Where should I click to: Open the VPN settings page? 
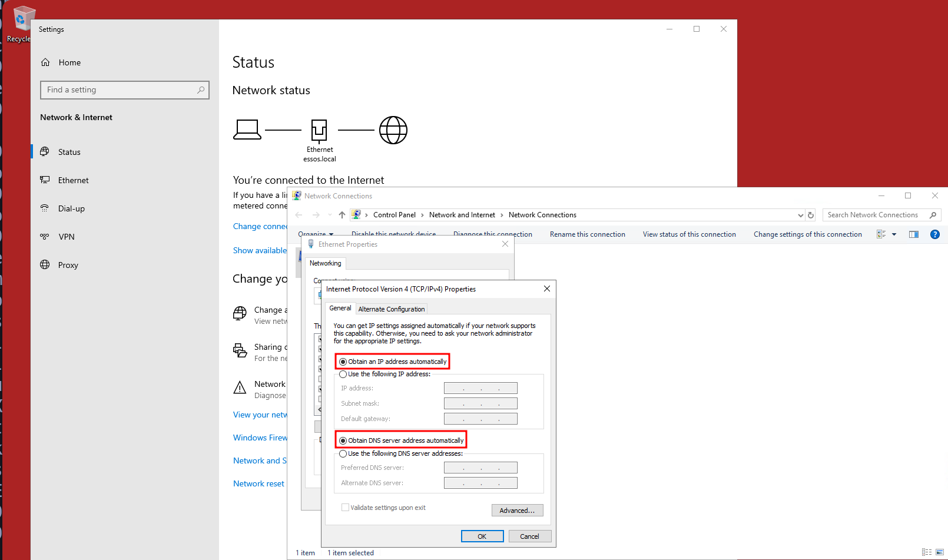66,237
